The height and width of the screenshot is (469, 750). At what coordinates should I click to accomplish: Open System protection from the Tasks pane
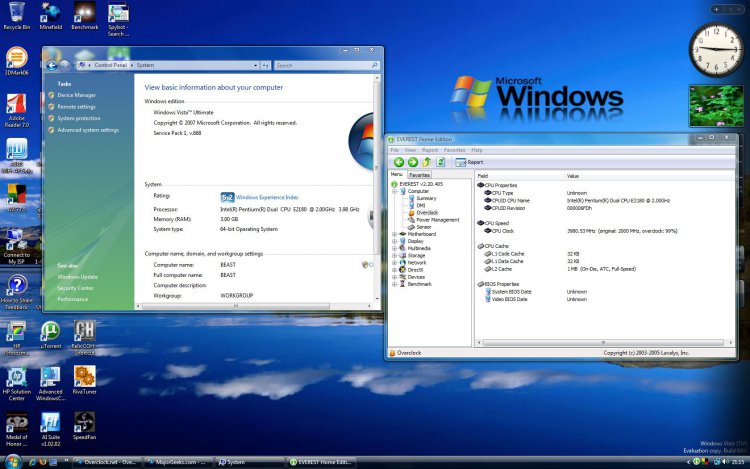79,118
